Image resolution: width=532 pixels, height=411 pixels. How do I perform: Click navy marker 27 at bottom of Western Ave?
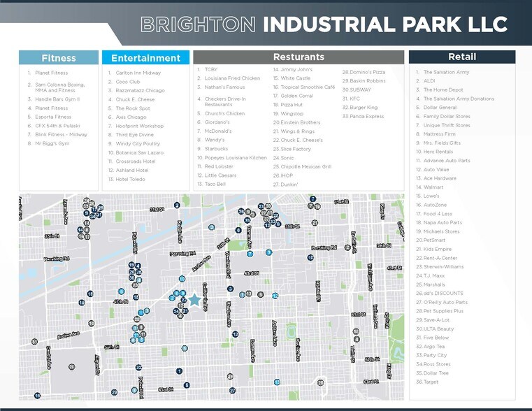click(232, 390)
